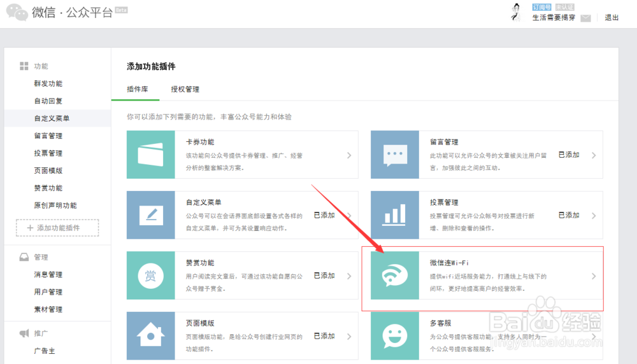
Task: Open 投票管理 in the sidebar
Action: point(48,153)
